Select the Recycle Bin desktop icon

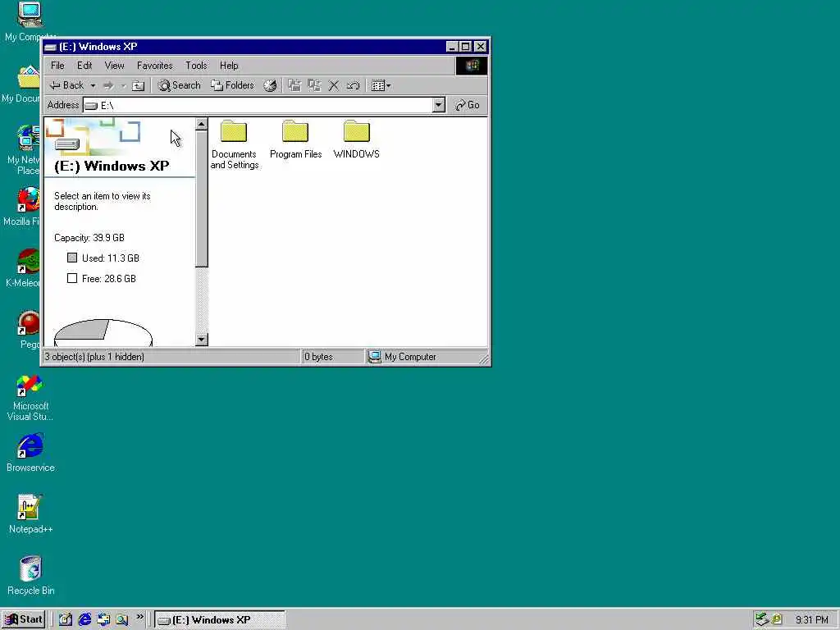(x=30, y=576)
